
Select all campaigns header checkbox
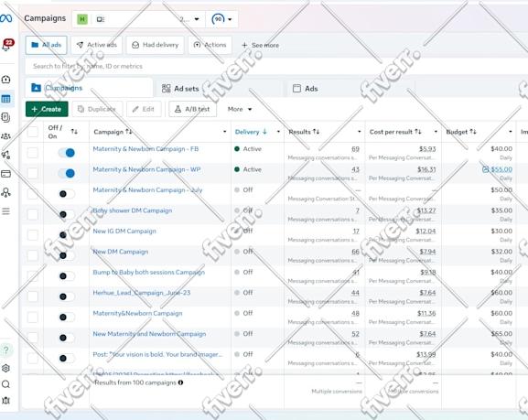pos(33,132)
